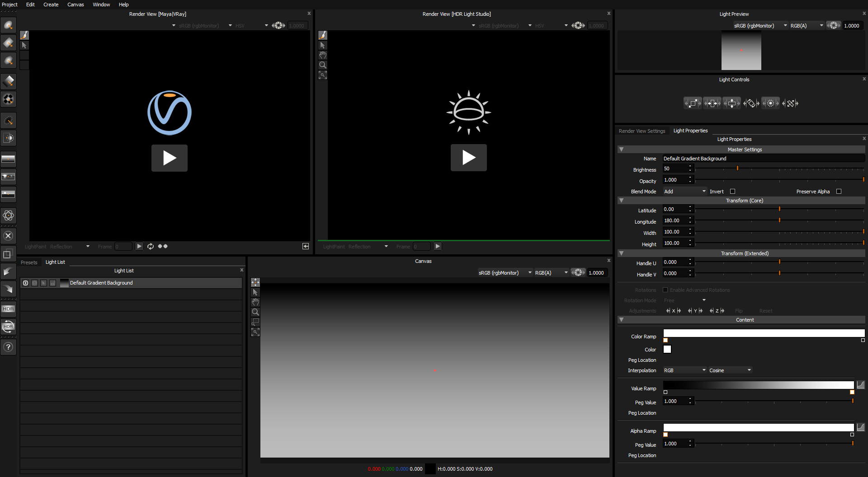
Task: Click the Longitude value field
Action: click(x=675, y=220)
